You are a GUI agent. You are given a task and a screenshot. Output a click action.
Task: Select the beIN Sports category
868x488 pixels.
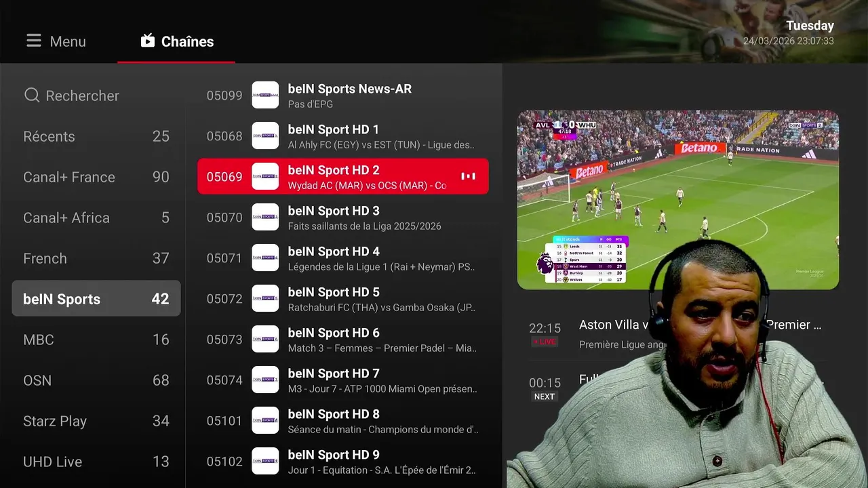pyautogui.click(x=96, y=299)
